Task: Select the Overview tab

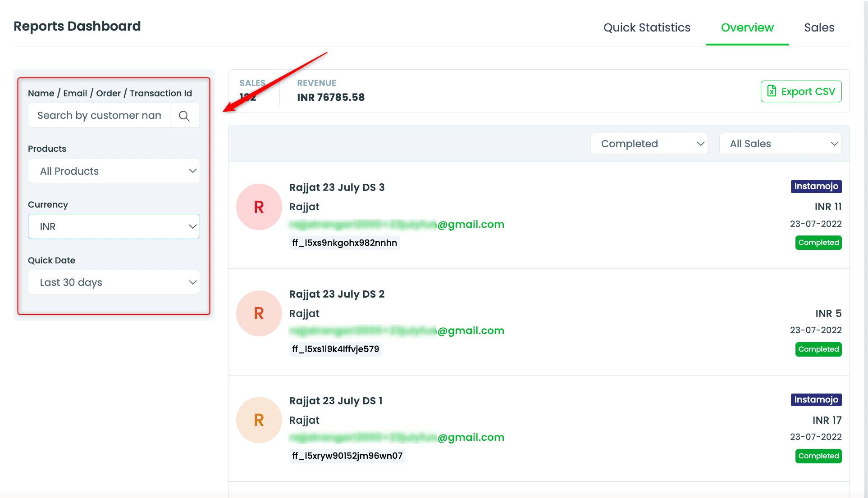Action: pos(747,27)
